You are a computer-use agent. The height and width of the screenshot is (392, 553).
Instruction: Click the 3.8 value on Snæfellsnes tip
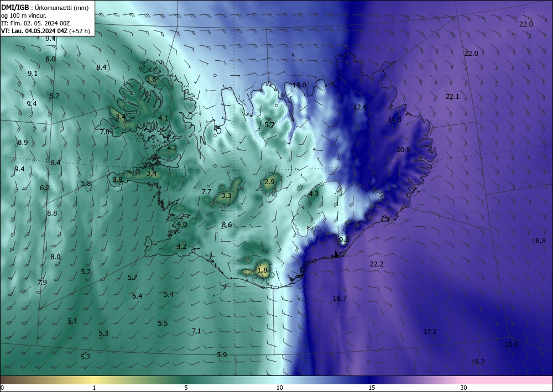(117, 180)
